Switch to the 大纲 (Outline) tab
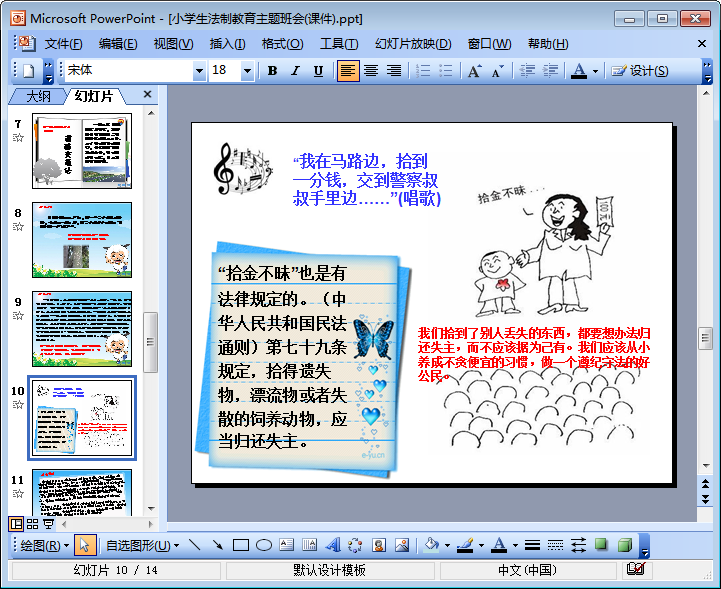This screenshot has height=589, width=721. [x=38, y=96]
